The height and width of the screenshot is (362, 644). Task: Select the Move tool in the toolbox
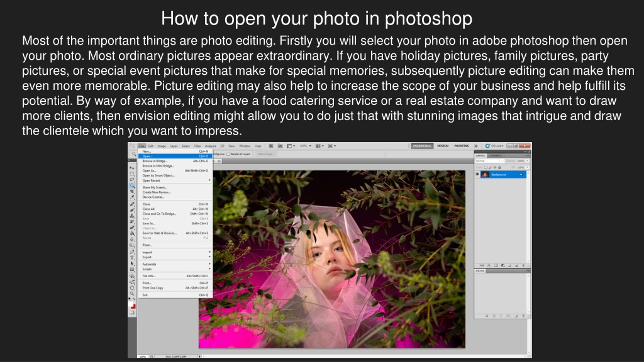click(x=132, y=168)
